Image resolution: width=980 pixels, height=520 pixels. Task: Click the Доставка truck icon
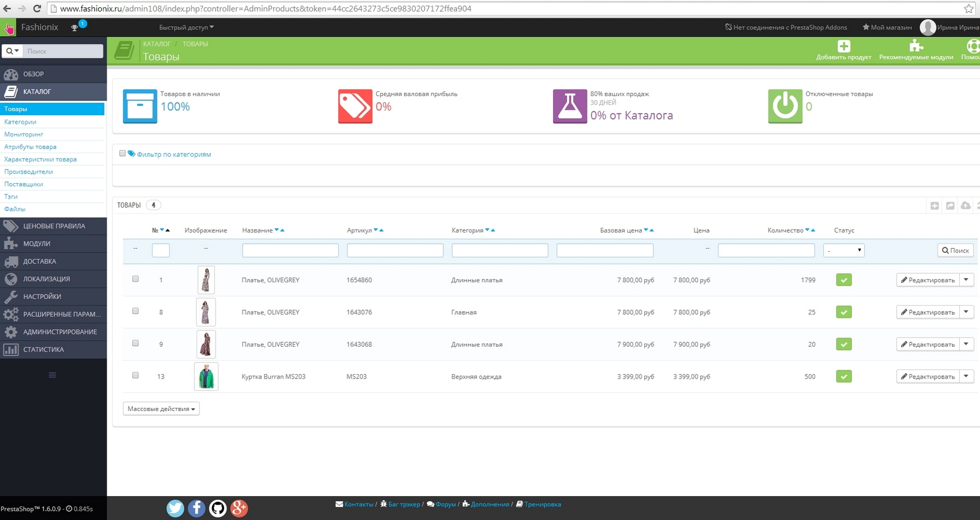(x=11, y=262)
